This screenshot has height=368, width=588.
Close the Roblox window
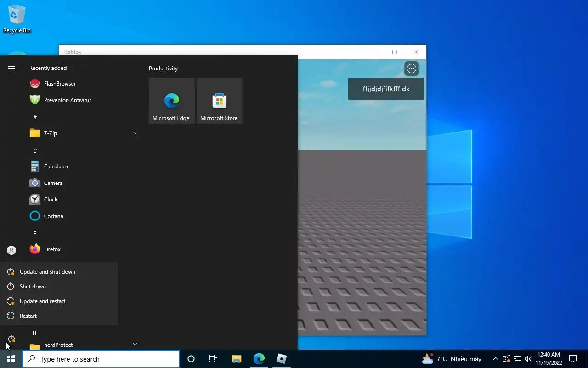tap(416, 52)
